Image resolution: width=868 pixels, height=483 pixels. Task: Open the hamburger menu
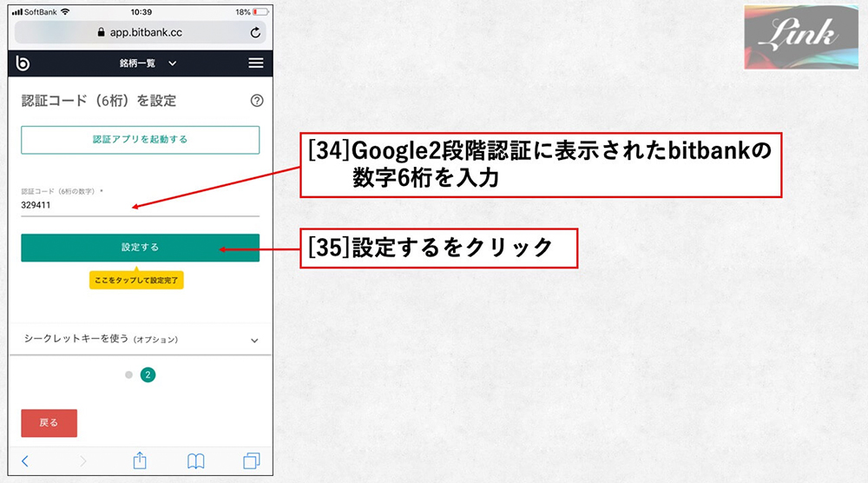[x=255, y=63]
